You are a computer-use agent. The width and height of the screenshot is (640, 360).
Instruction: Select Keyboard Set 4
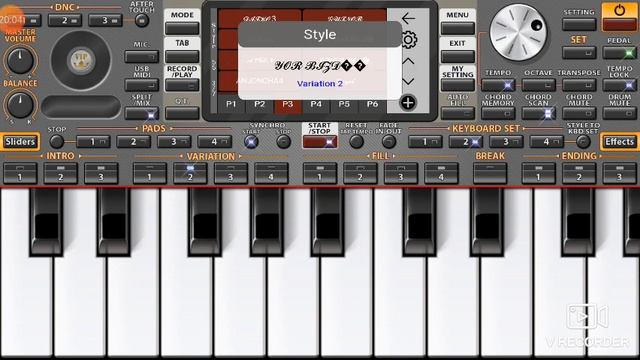(547, 142)
